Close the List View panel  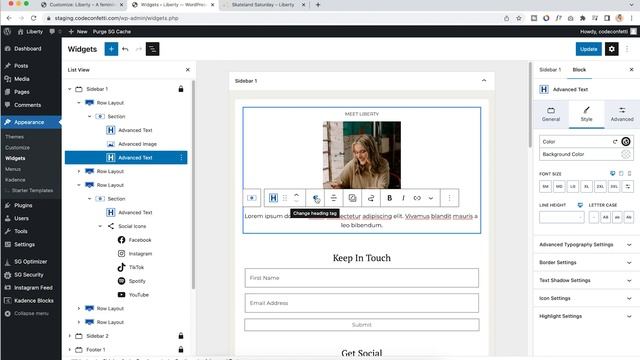pos(188,70)
